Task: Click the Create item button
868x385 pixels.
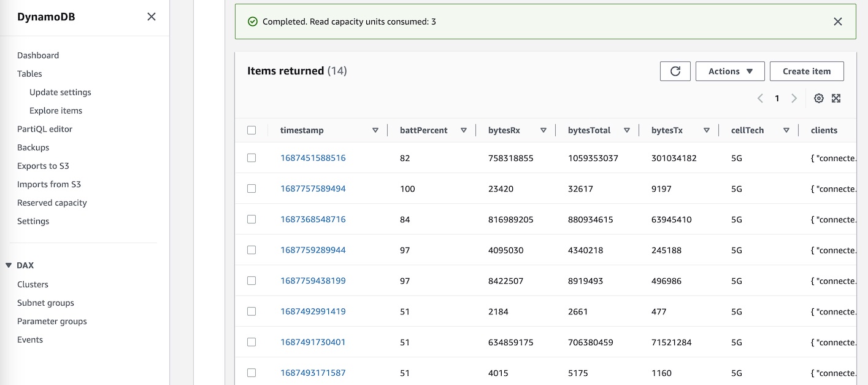Action: click(x=807, y=71)
